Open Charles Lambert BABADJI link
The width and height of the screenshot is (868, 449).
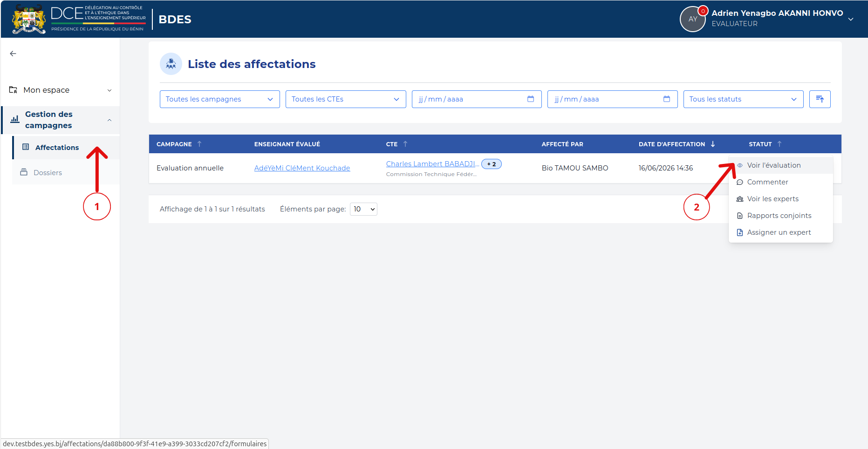pyautogui.click(x=432, y=164)
